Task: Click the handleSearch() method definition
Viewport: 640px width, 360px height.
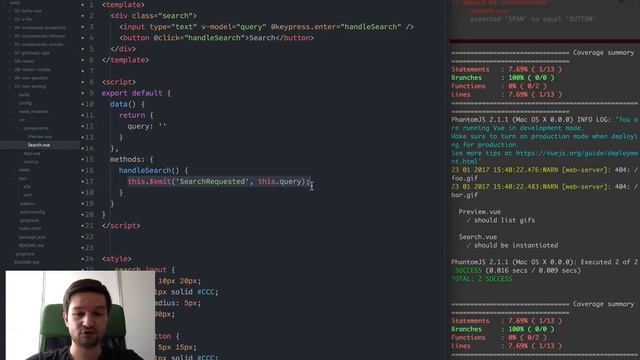Action: tap(153, 170)
